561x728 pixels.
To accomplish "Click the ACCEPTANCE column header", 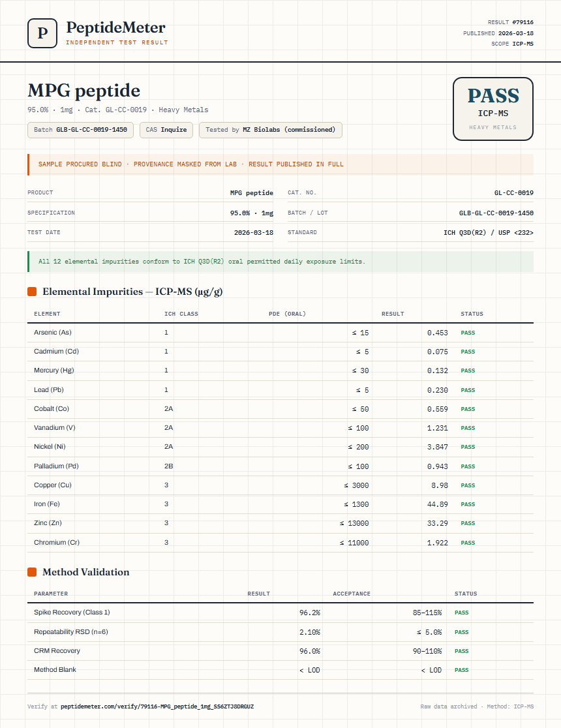I will 352,594.
